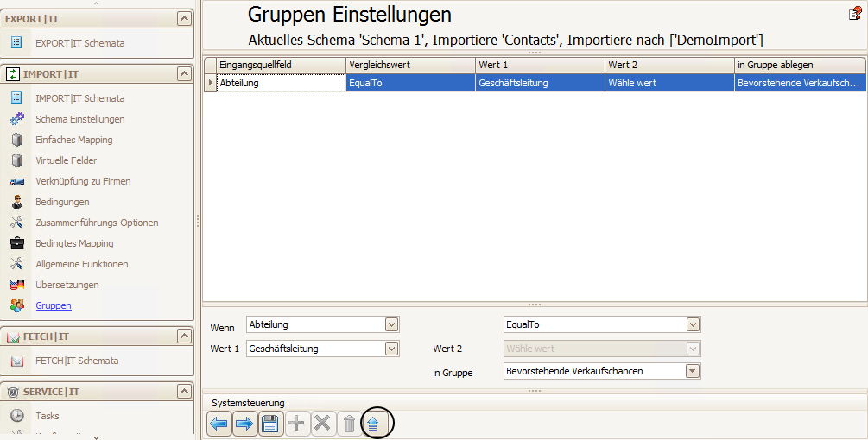Collapse the FETCH|IT panel
The width and height of the screenshot is (868, 440).
184,336
